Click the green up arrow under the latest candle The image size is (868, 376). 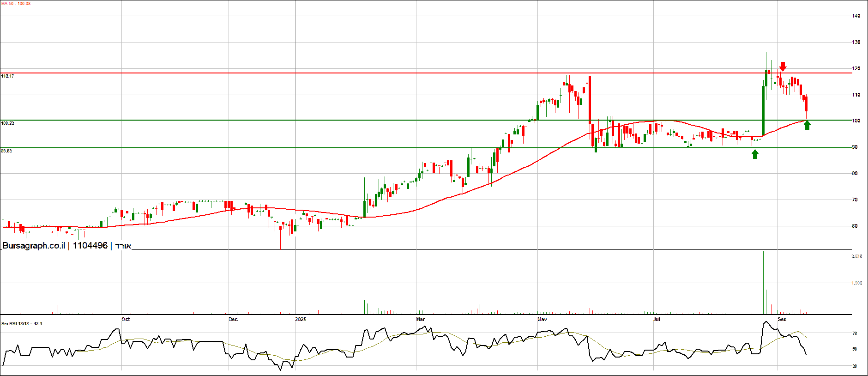tap(807, 125)
